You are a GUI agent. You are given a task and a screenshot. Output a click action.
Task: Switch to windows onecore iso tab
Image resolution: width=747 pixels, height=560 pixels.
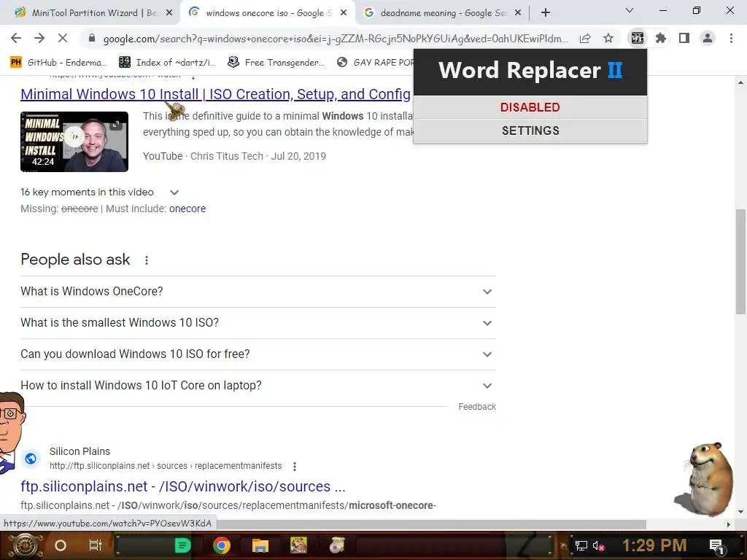pyautogui.click(x=267, y=13)
